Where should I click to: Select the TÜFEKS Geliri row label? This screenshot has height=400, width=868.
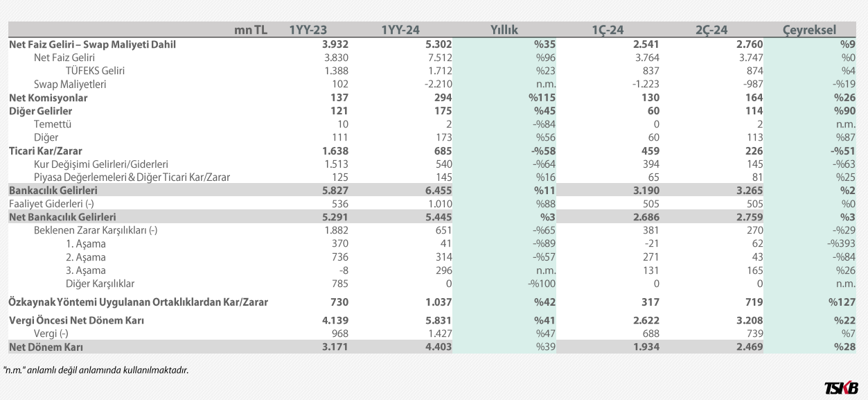95,71
